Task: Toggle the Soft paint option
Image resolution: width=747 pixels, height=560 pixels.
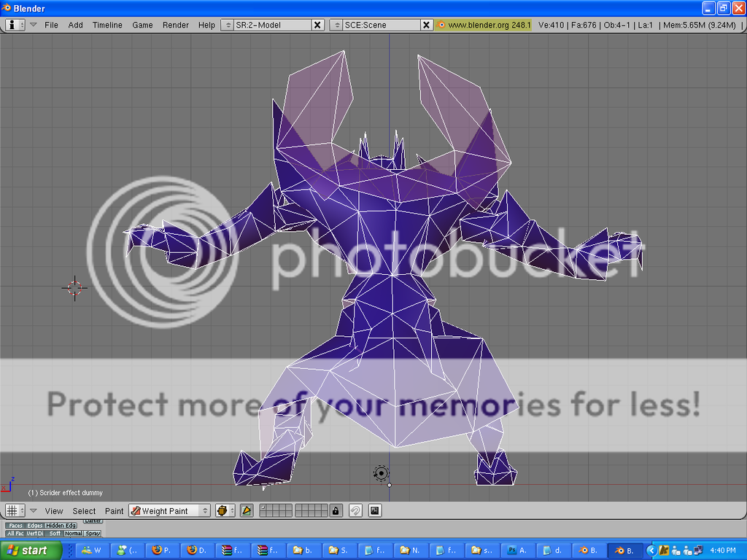Action: click(x=55, y=534)
